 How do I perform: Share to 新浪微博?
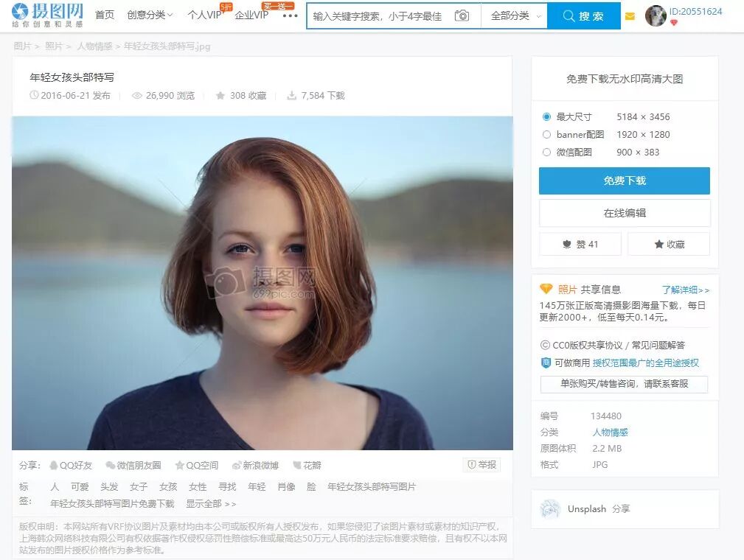[255, 466]
